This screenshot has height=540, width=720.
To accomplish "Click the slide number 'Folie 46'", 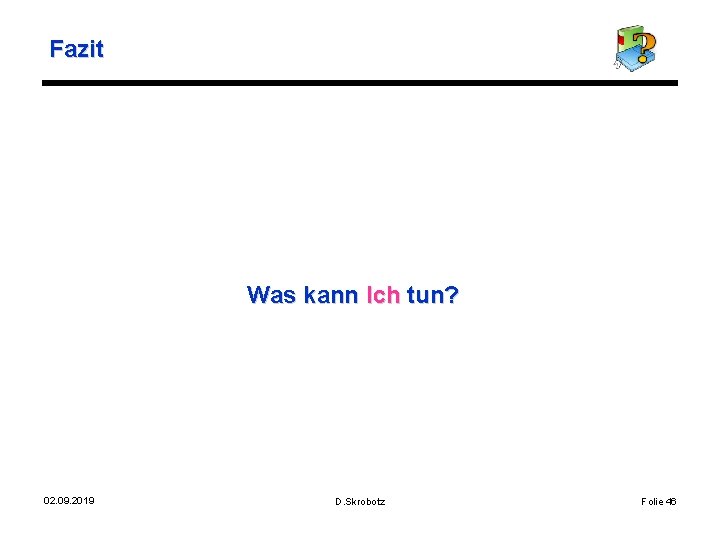I will tap(658, 501).
